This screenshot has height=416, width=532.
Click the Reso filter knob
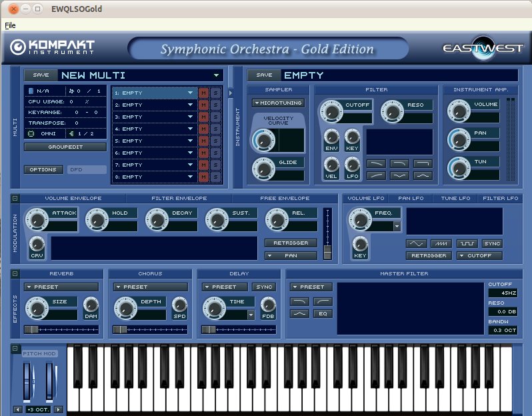[x=392, y=111]
